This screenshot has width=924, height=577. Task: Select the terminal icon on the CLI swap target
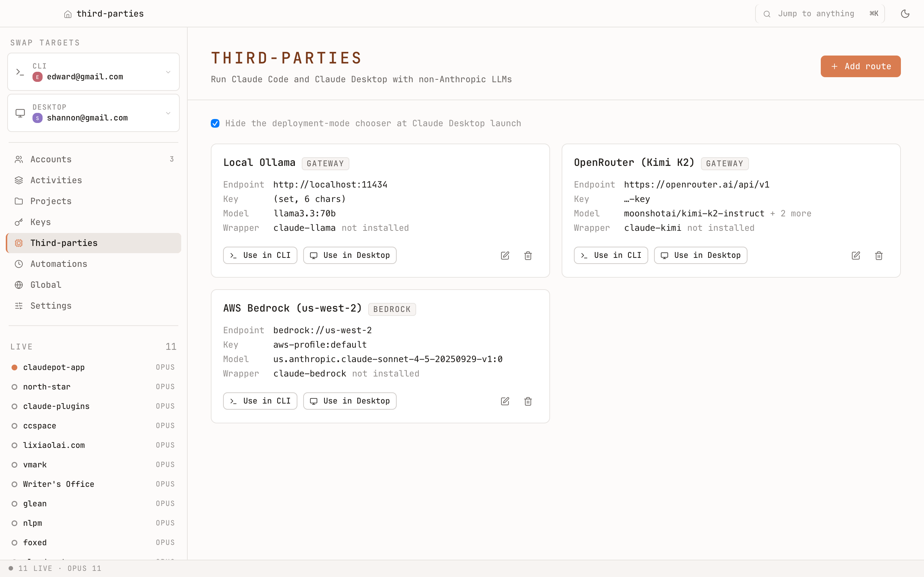click(x=20, y=72)
